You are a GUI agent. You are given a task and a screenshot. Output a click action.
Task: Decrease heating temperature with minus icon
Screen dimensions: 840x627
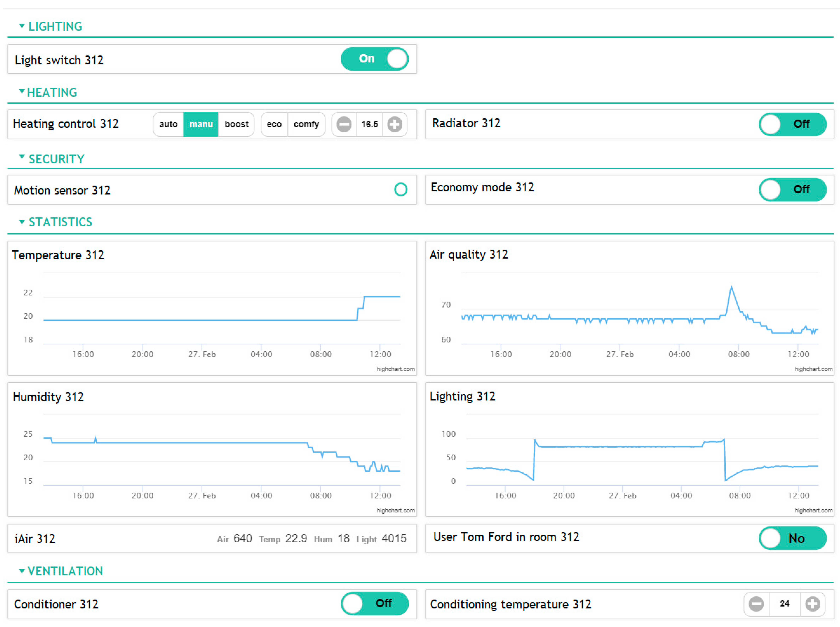tap(344, 124)
